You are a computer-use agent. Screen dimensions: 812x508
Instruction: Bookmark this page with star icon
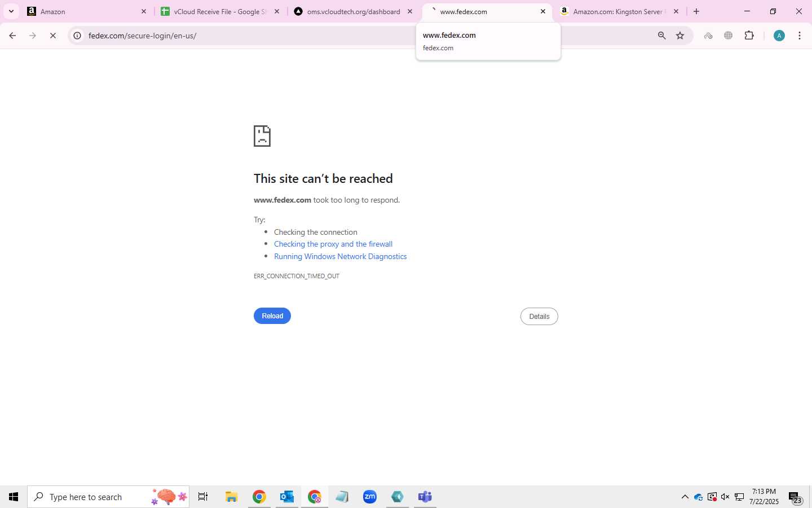click(x=680, y=36)
